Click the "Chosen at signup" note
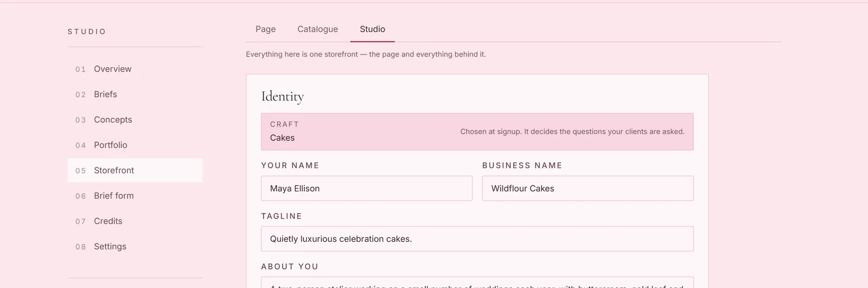Image resolution: width=868 pixels, height=288 pixels. (x=572, y=132)
